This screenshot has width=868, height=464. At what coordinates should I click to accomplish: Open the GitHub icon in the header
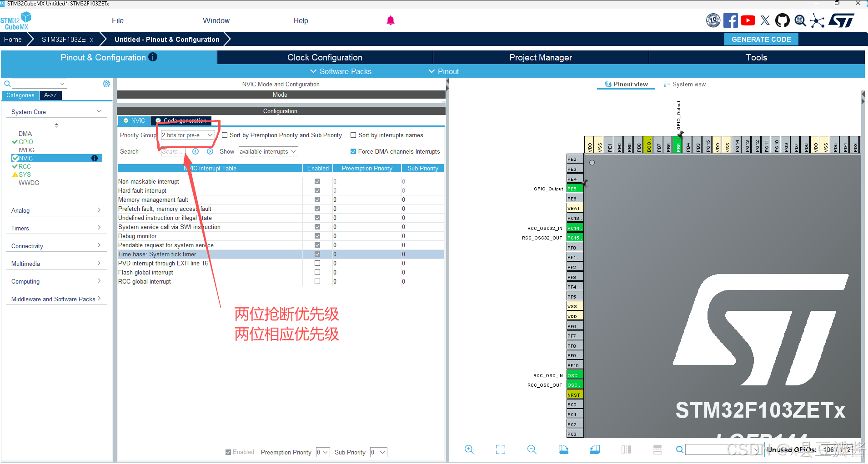[783, 20]
